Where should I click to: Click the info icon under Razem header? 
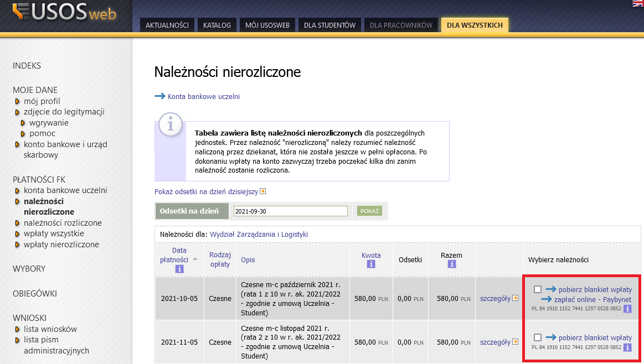click(x=451, y=264)
